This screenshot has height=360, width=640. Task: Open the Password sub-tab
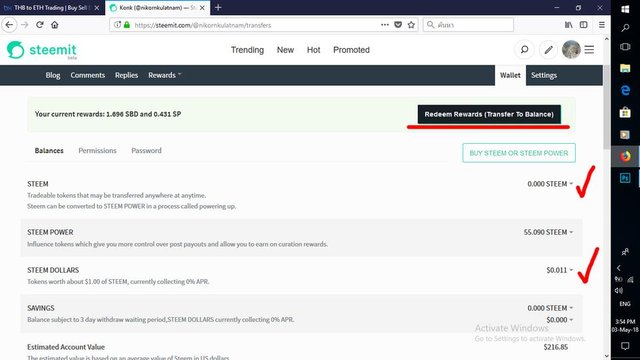pos(147,151)
